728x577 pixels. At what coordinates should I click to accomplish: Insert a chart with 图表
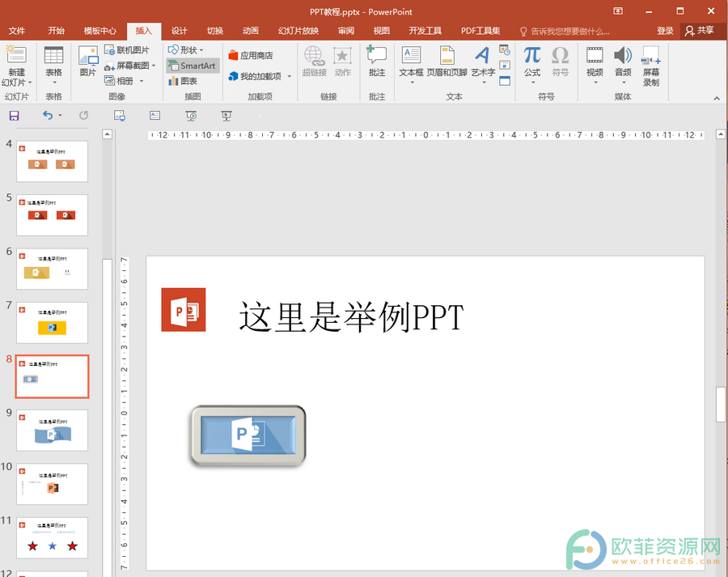pyautogui.click(x=183, y=81)
